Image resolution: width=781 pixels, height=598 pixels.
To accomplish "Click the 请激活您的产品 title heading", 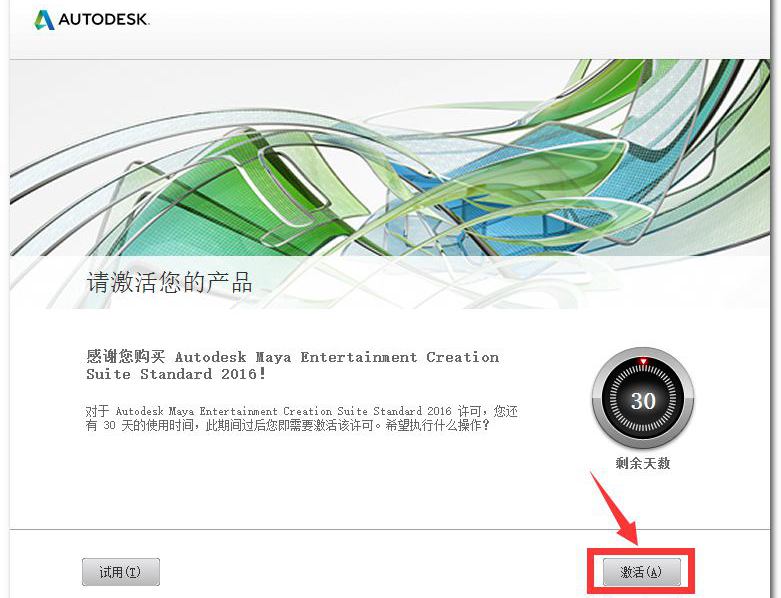I will pyautogui.click(x=169, y=282).
